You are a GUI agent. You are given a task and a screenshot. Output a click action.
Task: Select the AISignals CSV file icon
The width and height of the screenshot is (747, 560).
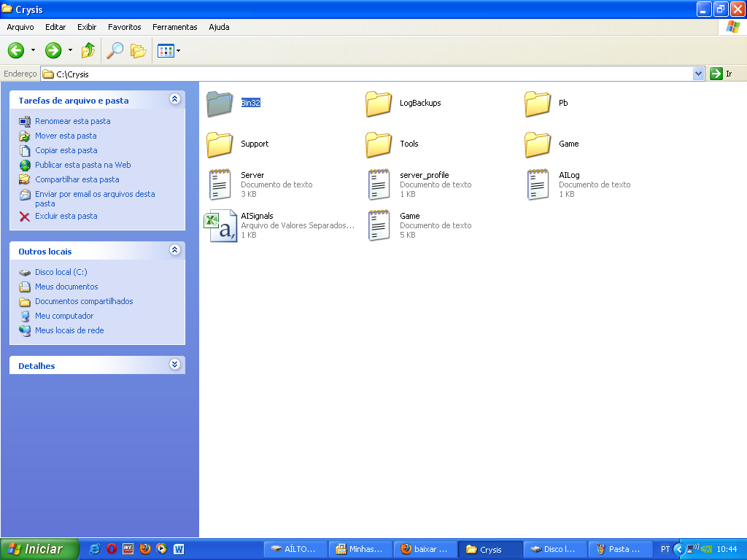220,226
